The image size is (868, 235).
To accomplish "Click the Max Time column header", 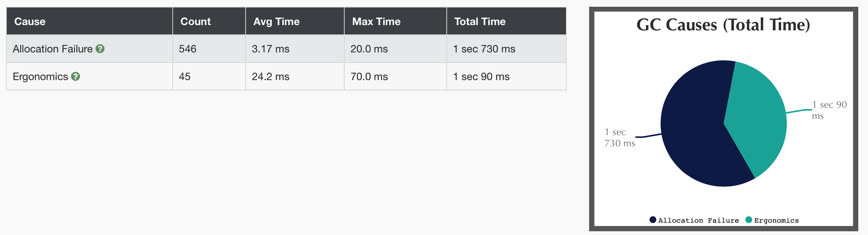I will [376, 21].
